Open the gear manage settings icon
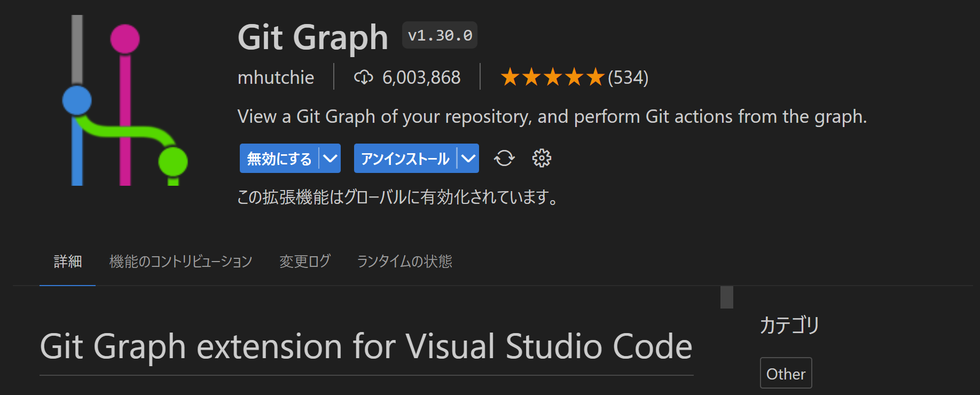 (542, 159)
